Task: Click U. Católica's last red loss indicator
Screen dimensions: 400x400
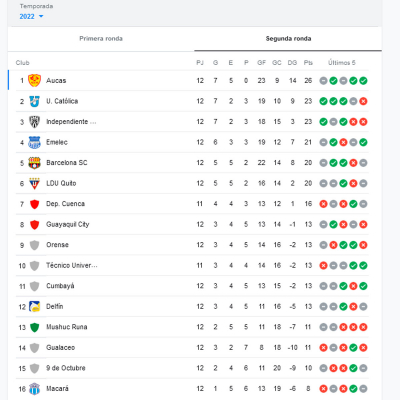Action: pos(363,101)
